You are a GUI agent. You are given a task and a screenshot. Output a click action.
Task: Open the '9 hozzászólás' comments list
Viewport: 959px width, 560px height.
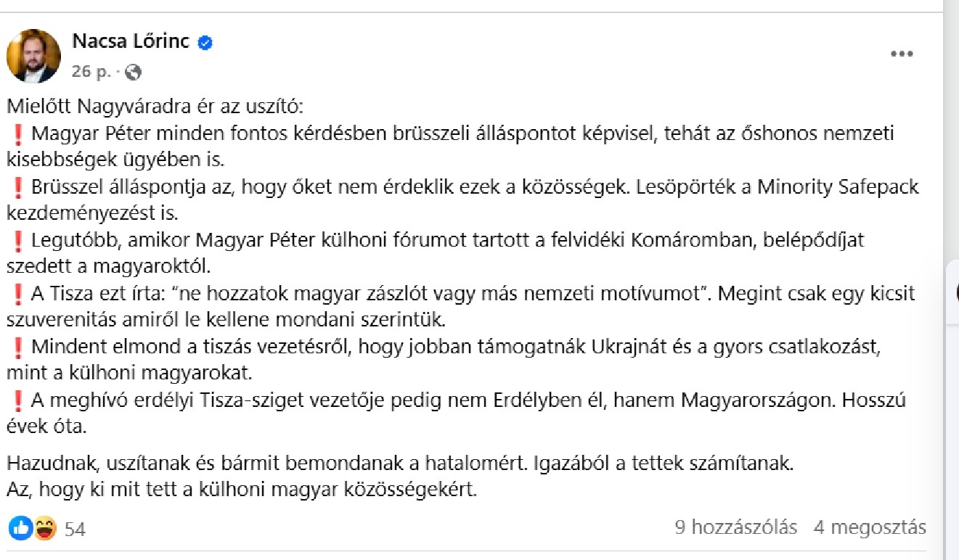[x=735, y=527]
